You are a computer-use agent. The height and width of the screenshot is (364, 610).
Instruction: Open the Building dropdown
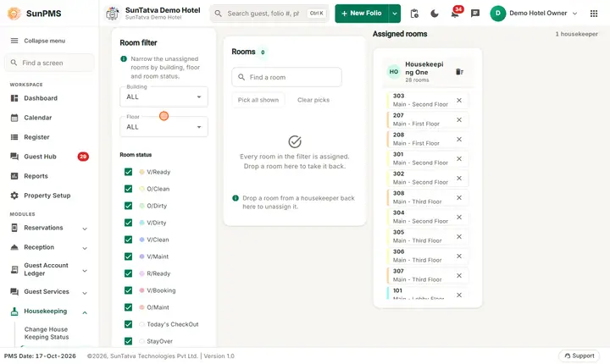coord(164,97)
